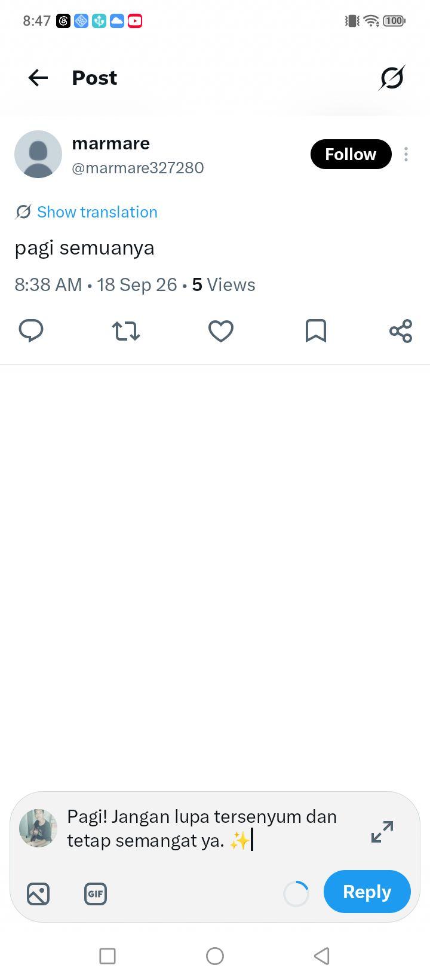
Task: Go back using the arrow icon
Action: click(38, 78)
